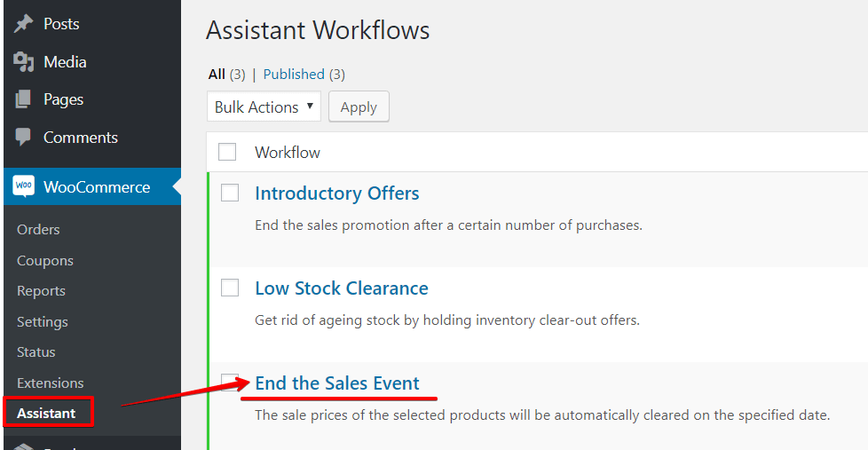Open the Orders submenu item

(x=38, y=229)
